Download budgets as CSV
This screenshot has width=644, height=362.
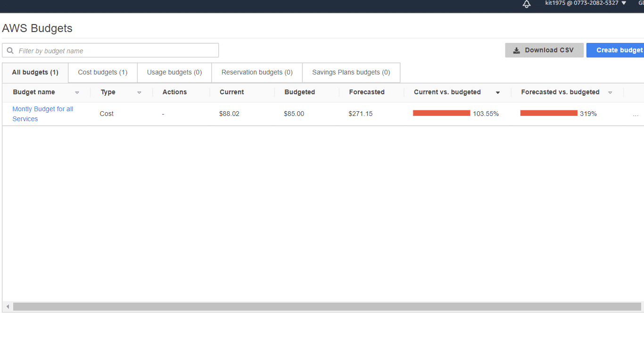tap(545, 50)
